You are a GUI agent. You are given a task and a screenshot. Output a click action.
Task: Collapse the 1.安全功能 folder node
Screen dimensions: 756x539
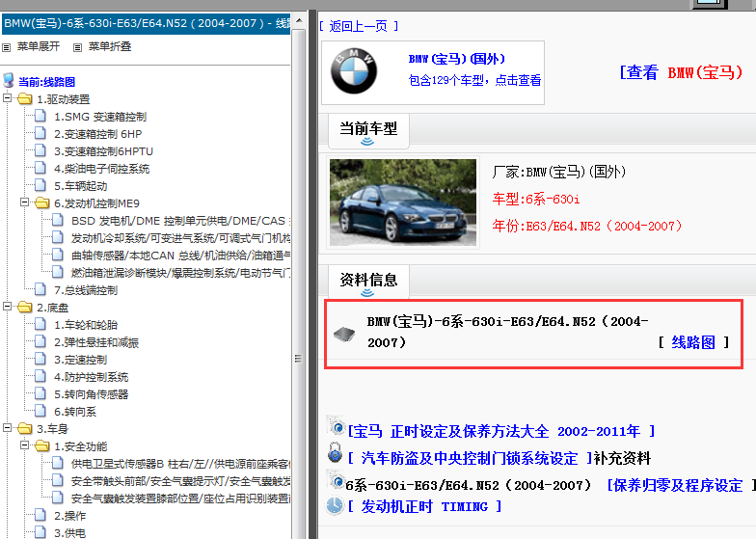[25, 445]
